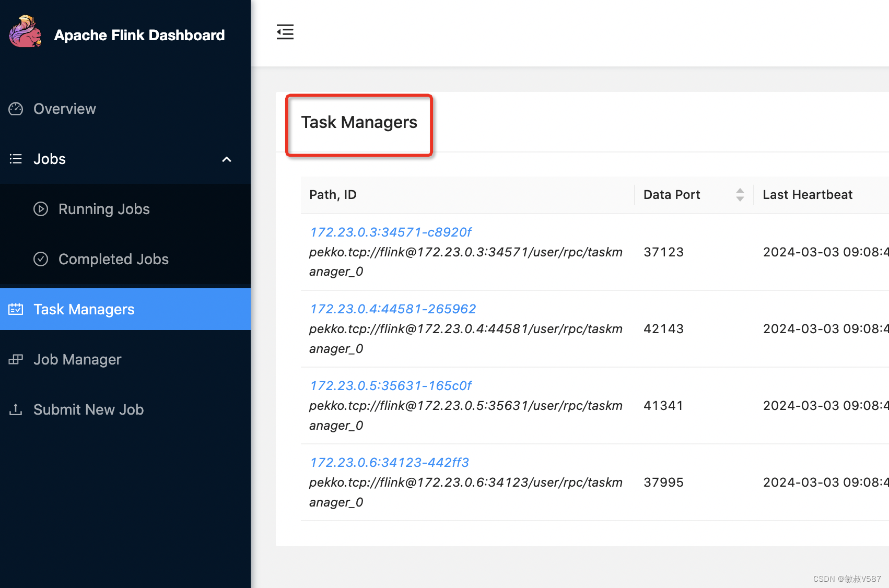889x588 pixels.
Task: Select Task Managers in the sidebar
Action: click(125, 309)
